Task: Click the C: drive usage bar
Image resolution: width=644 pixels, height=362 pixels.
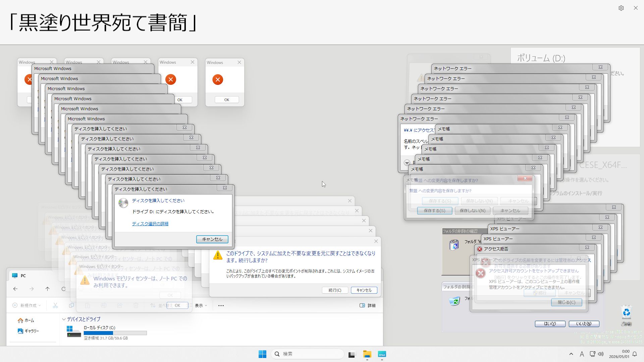Action: (115, 333)
